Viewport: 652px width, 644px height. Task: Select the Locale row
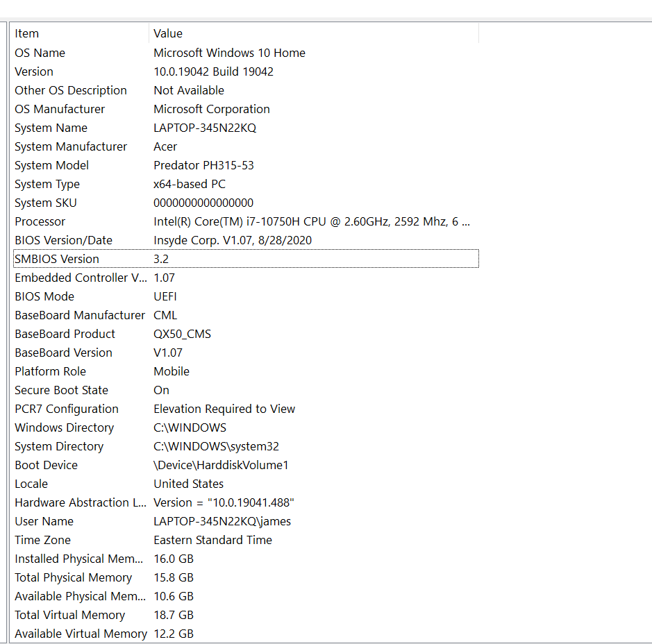(246, 484)
